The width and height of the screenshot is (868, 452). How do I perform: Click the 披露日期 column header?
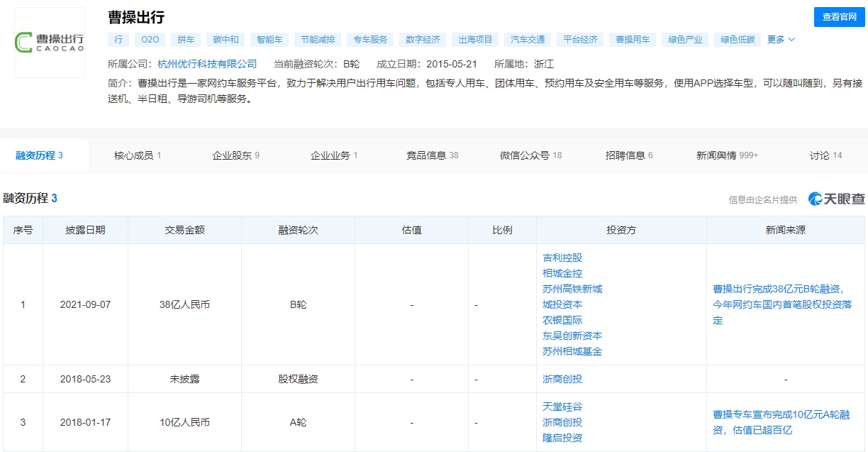pos(85,230)
